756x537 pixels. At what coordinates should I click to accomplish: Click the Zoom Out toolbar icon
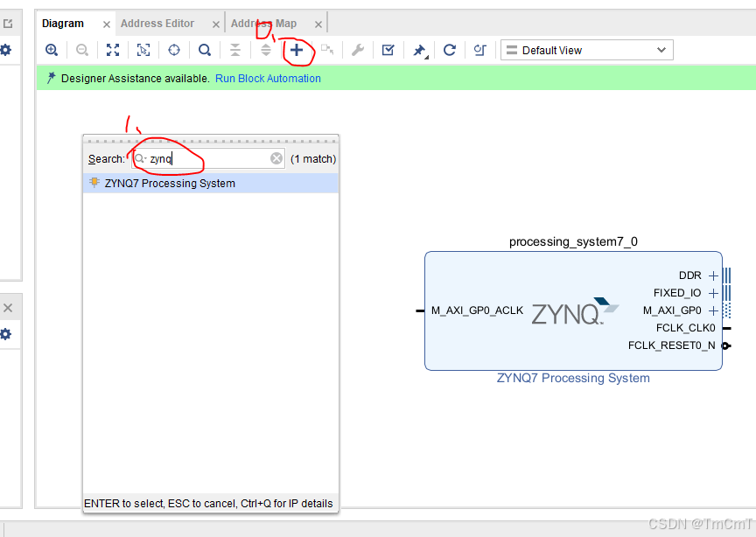point(82,50)
